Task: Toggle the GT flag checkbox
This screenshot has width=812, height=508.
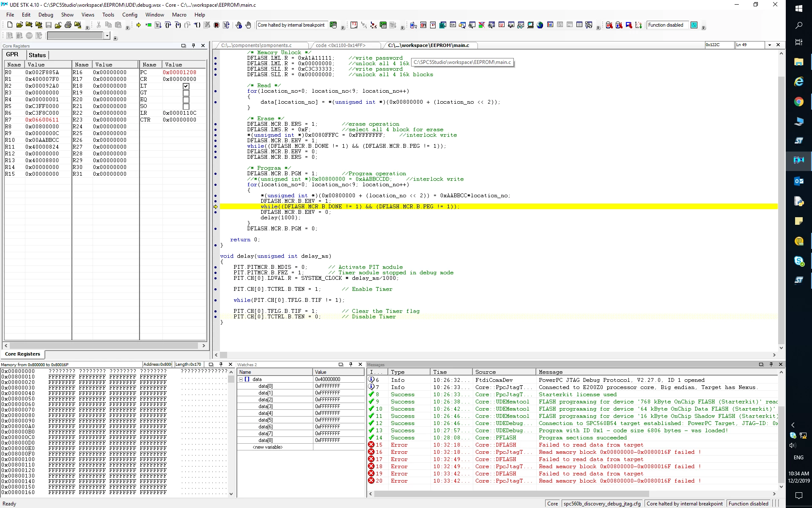Action: 186,93
